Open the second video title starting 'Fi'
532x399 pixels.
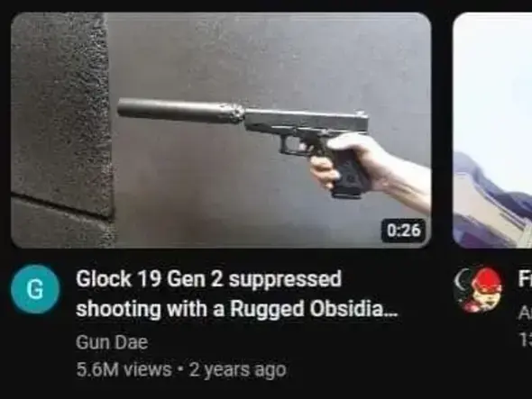pyautogui.click(x=525, y=279)
